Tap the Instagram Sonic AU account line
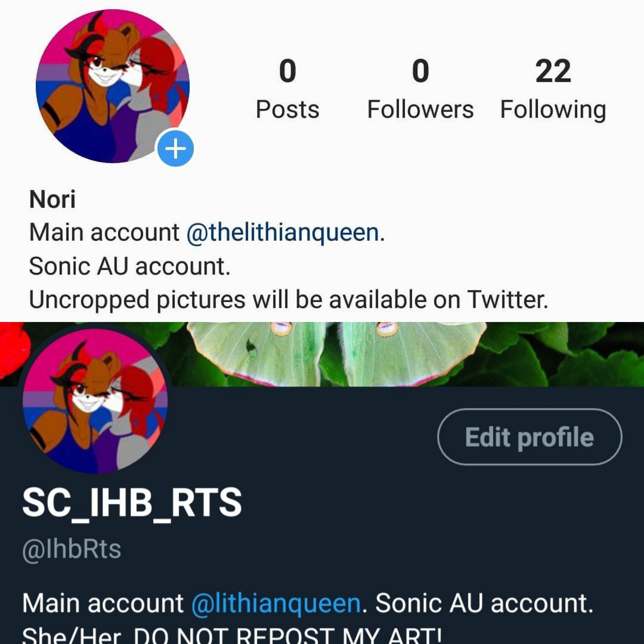644x644 pixels. [x=129, y=266]
